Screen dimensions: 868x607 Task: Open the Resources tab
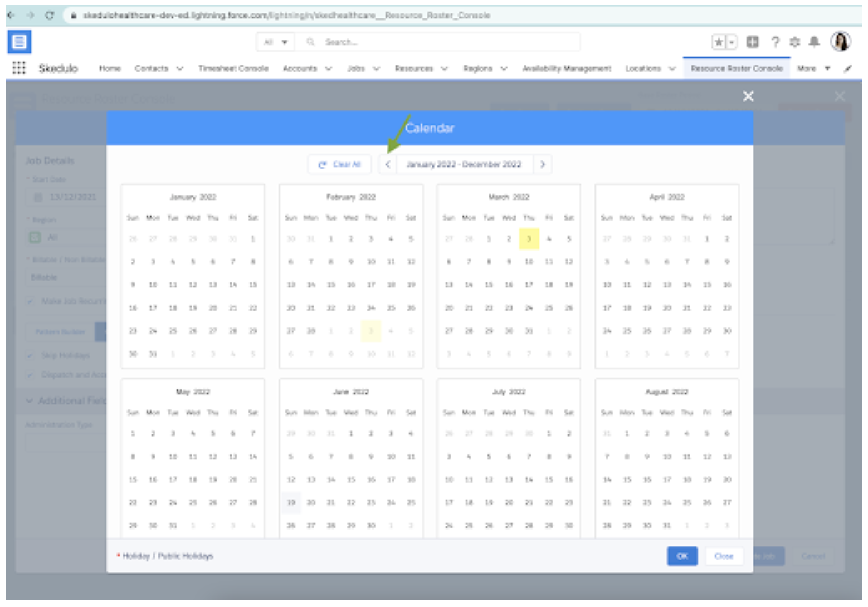414,68
